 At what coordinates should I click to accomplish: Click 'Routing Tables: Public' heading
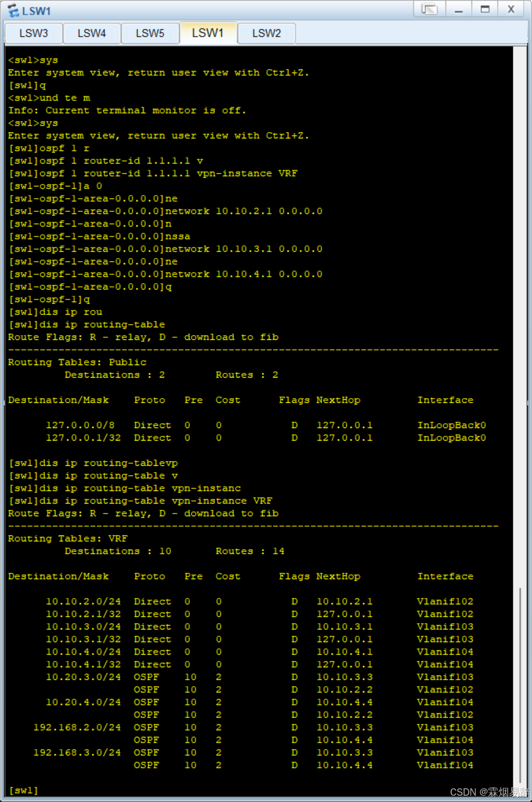[x=77, y=362]
